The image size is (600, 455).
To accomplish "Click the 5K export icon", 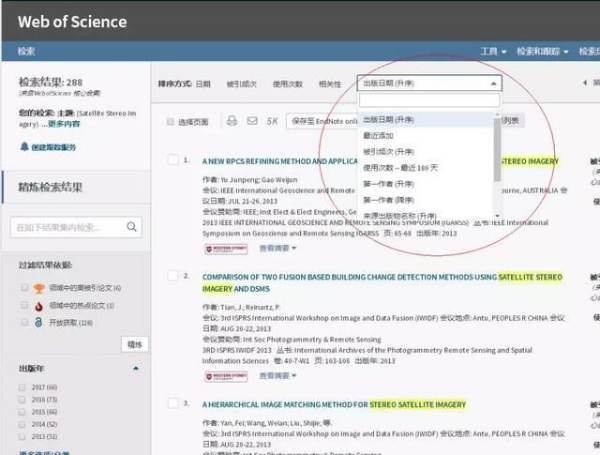I will (x=272, y=121).
